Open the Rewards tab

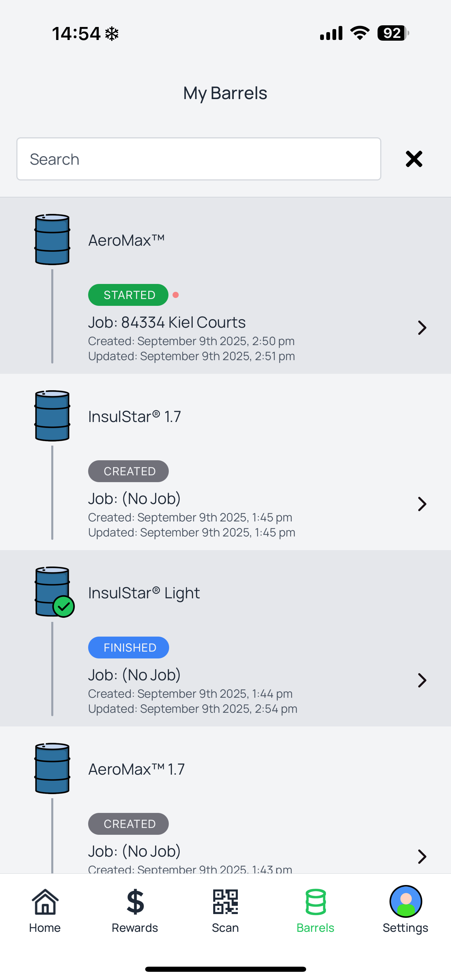pyautogui.click(x=135, y=911)
